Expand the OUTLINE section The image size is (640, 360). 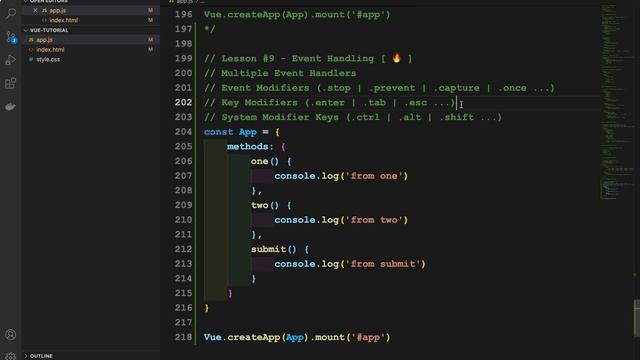[41, 356]
